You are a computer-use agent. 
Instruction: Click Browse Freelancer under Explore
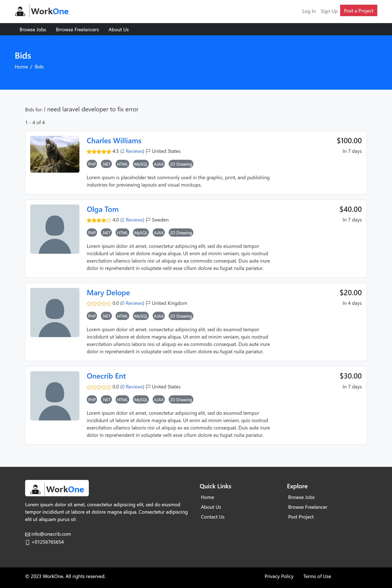[308, 507]
